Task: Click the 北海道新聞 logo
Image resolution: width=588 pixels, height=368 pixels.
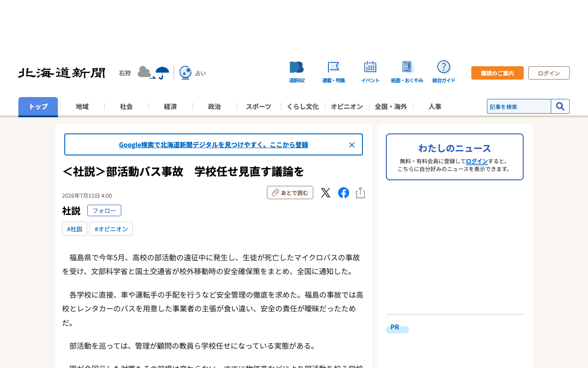Action: [62, 73]
